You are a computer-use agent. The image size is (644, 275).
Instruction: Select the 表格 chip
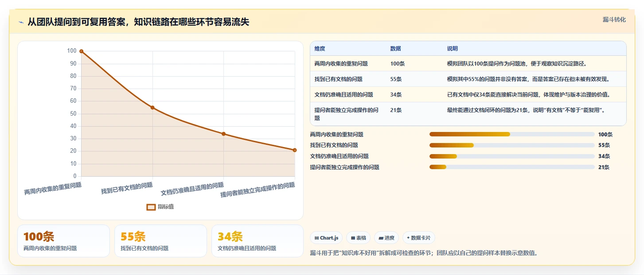tap(358, 238)
